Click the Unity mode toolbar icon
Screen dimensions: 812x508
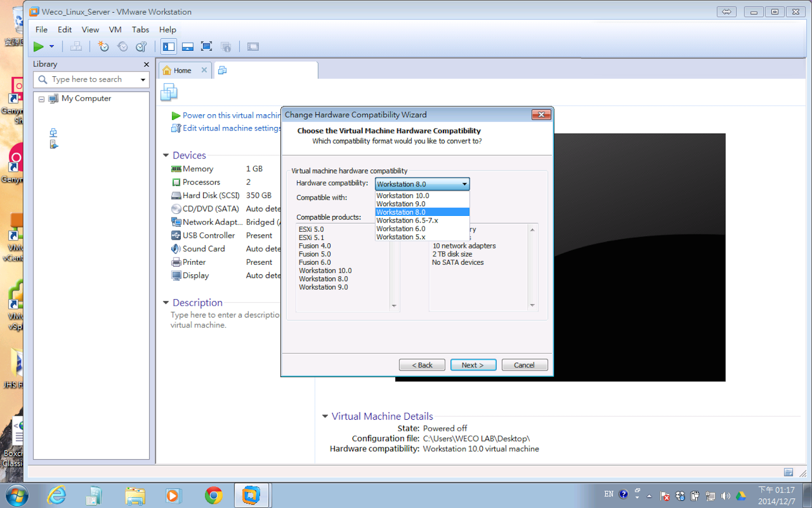coord(226,47)
